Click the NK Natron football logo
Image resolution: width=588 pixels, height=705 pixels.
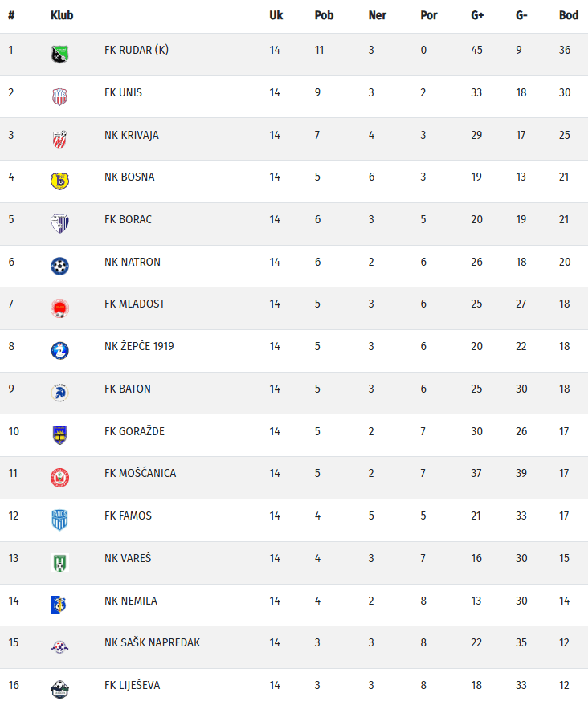[60, 266]
